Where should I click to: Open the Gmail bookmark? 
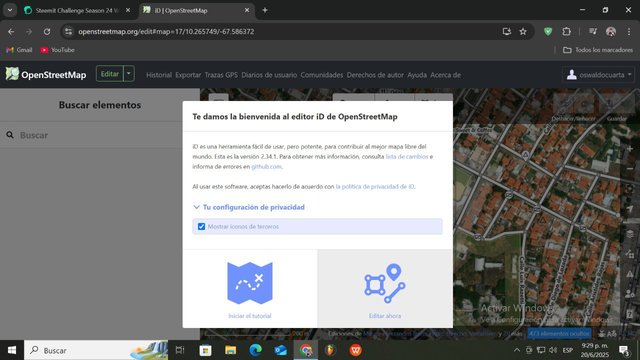tap(19, 50)
